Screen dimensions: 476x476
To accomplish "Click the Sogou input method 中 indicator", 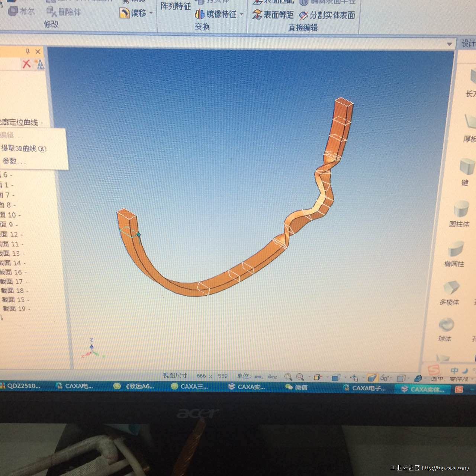I will coord(454,371).
